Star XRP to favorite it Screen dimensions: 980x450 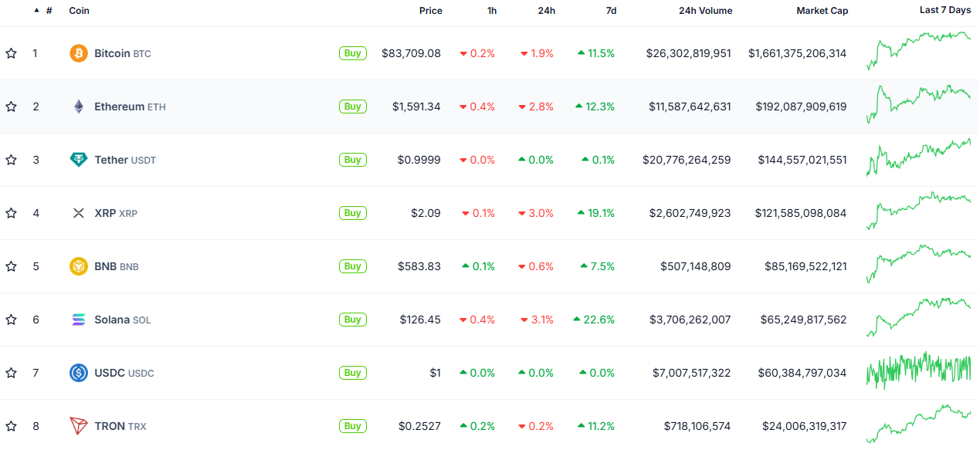pyautogui.click(x=11, y=213)
